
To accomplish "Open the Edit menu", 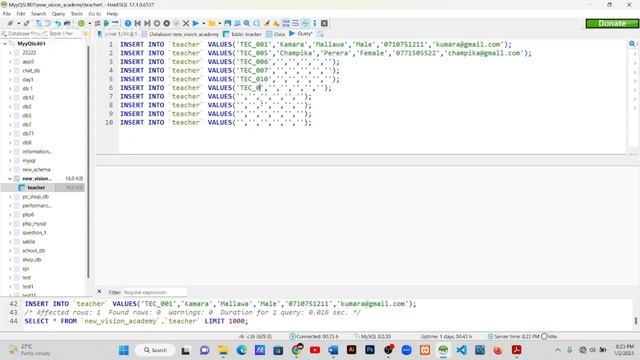I will pyautogui.click(x=21, y=14).
